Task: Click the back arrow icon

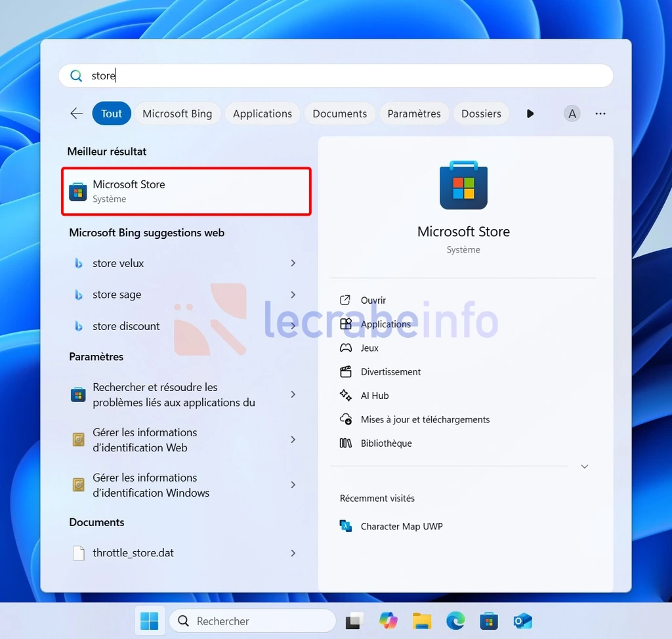Action: (x=76, y=113)
